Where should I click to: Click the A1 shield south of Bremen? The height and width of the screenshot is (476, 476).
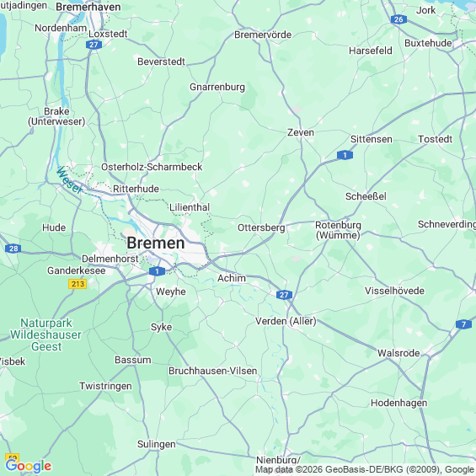[157, 271]
